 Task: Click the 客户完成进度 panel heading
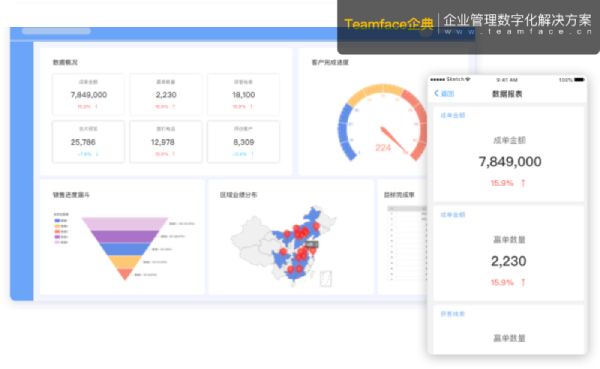tap(330, 62)
